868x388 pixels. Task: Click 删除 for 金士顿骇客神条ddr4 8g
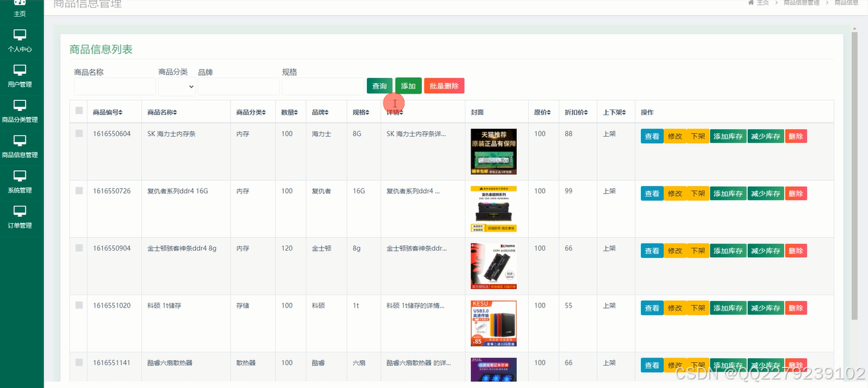pos(796,251)
